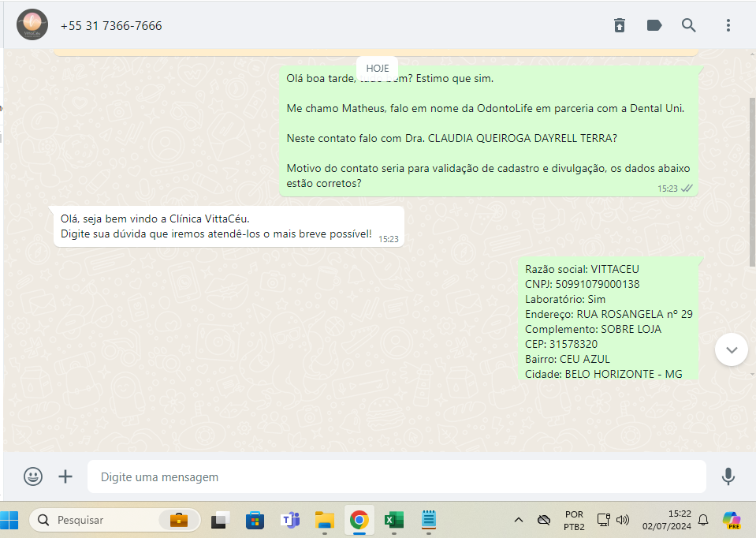Open the volume speaker tray icon
This screenshot has width=756, height=538.
(623, 520)
